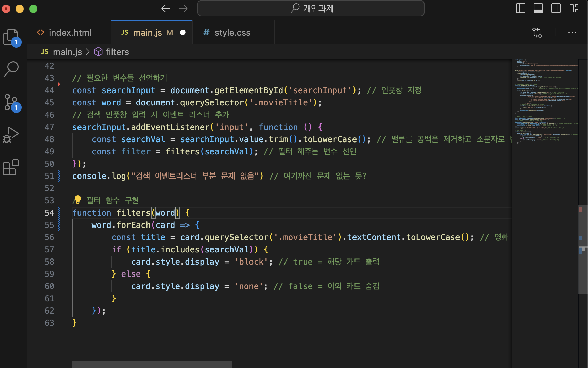This screenshot has height=368, width=588.
Task: Select the main.js tab
Action: point(152,32)
